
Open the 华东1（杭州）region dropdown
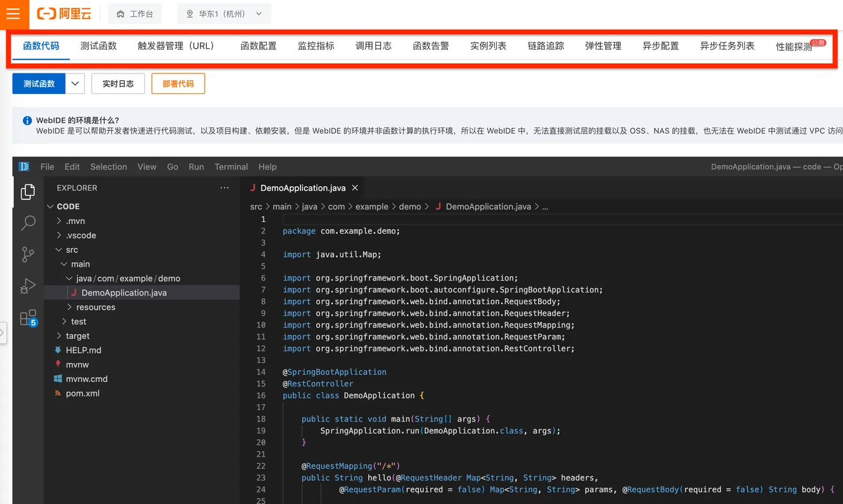coord(224,14)
